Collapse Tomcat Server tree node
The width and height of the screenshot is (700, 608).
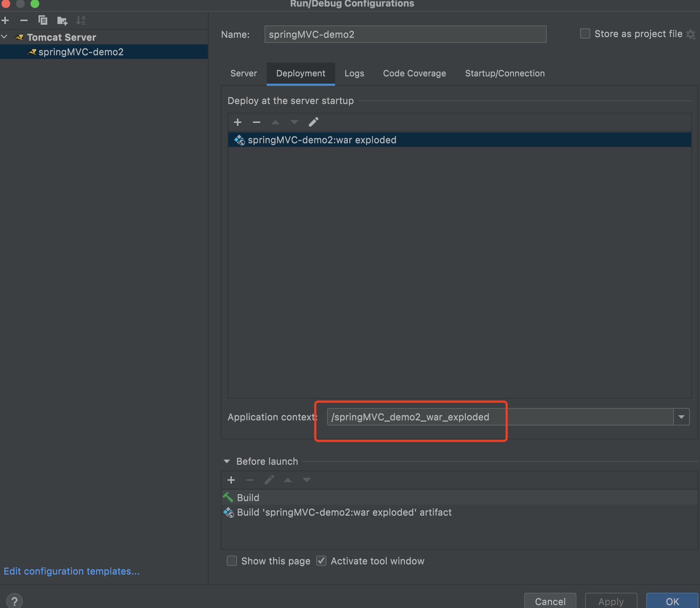pyautogui.click(x=5, y=37)
